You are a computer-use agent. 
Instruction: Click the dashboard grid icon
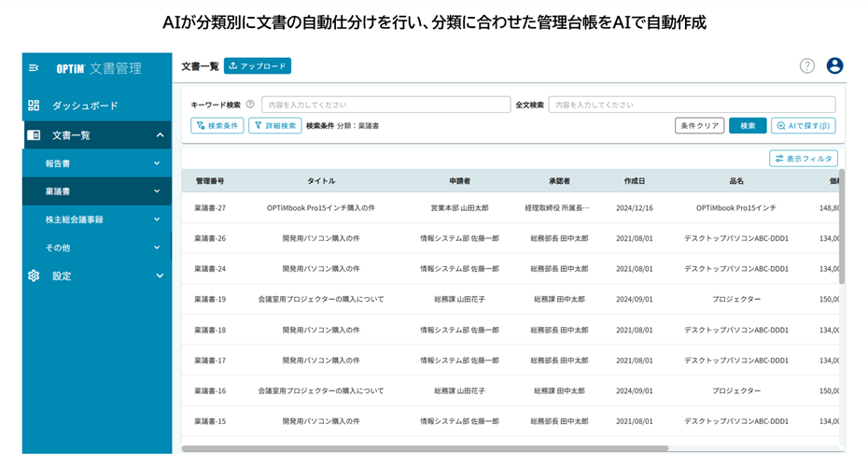35,106
